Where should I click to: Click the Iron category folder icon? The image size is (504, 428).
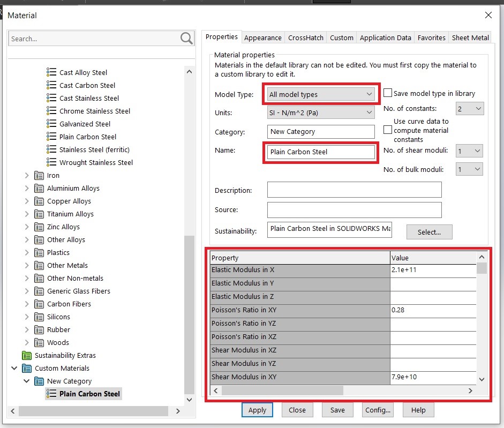click(x=39, y=176)
